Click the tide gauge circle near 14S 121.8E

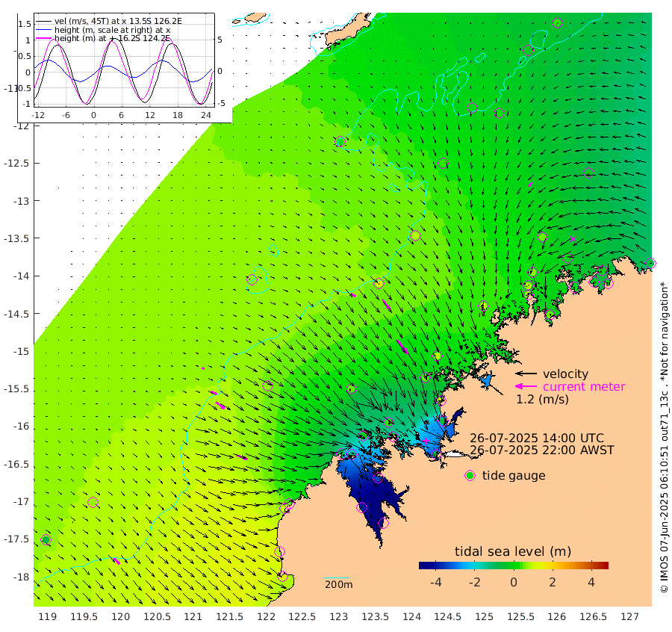pyautogui.click(x=252, y=279)
